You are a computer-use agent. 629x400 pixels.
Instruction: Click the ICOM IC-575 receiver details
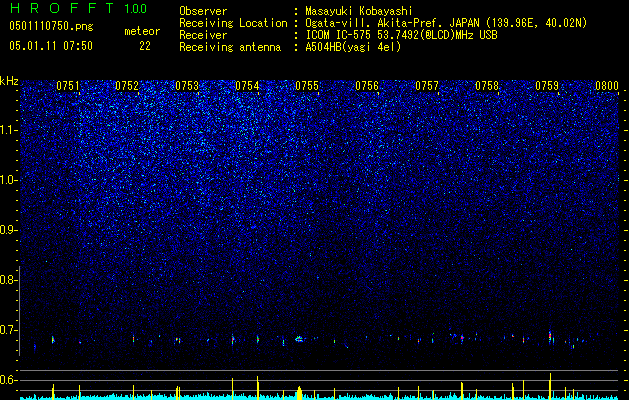click(401, 35)
